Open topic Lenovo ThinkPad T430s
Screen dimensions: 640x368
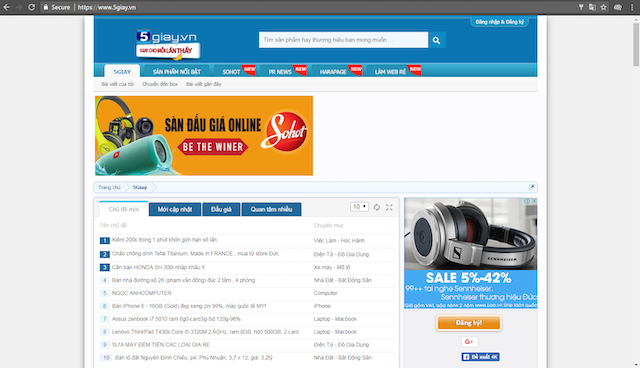click(x=205, y=332)
